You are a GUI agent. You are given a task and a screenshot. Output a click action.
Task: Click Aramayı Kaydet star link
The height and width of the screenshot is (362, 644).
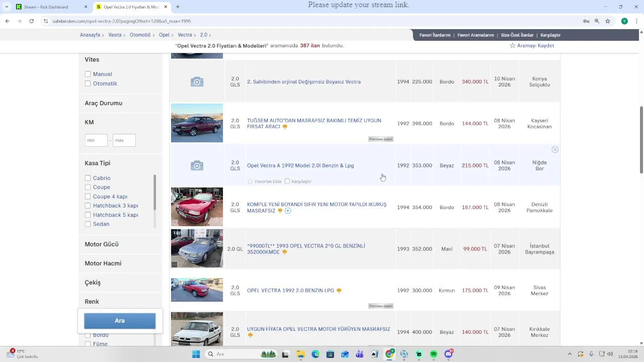532,46
